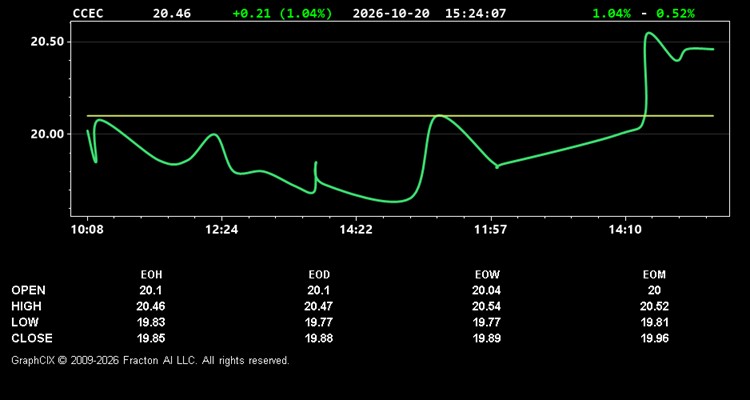Select LOW value 19.81 under EOM
Screen dimensions: 750x400
pos(654,322)
